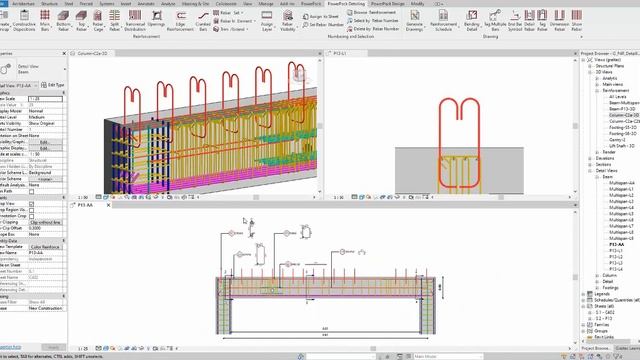This screenshot has width=640, height=360.
Task: Select Multispan-AA detail view in browser
Action: coord(622,183)
